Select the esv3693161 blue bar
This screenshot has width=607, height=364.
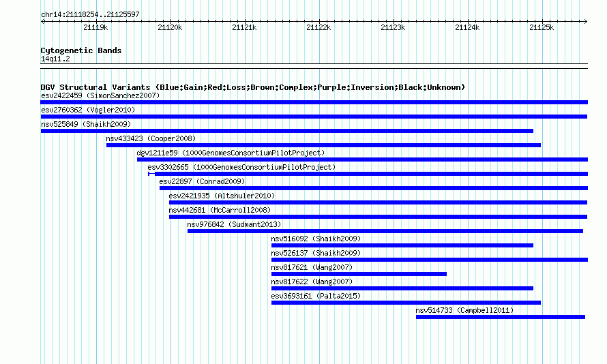point(406,303)
